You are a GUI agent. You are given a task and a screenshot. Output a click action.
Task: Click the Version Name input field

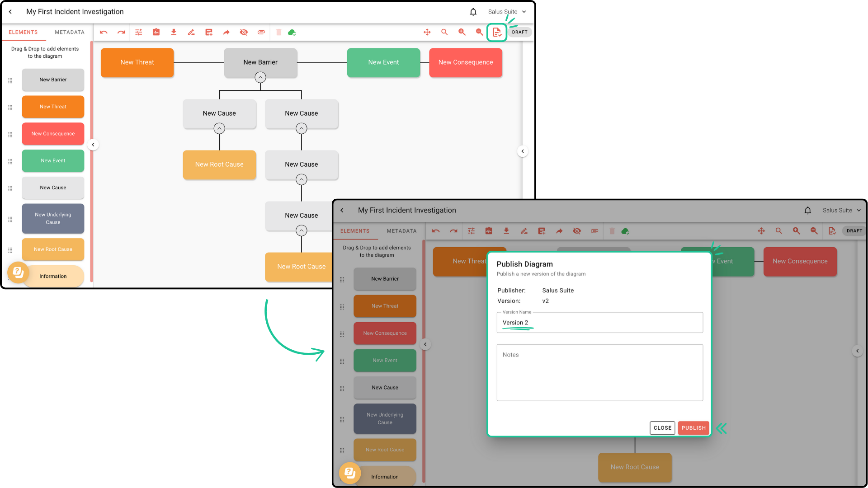click(x=599, y=323)
